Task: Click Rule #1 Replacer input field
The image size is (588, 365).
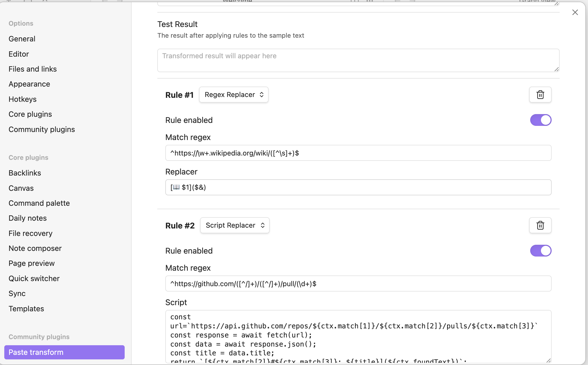Action: (x=358, y=187)
